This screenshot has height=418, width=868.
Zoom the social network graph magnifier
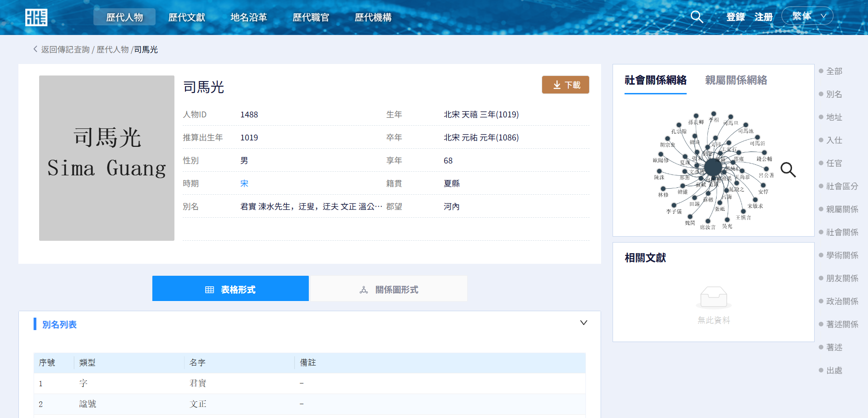(x=788, y=170)
